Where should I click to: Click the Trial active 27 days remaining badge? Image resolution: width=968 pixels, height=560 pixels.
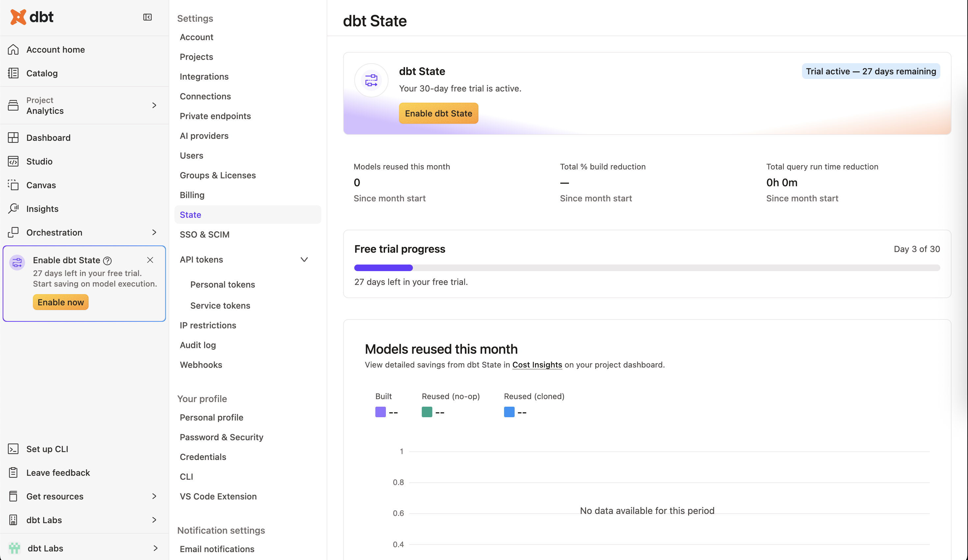871,71
